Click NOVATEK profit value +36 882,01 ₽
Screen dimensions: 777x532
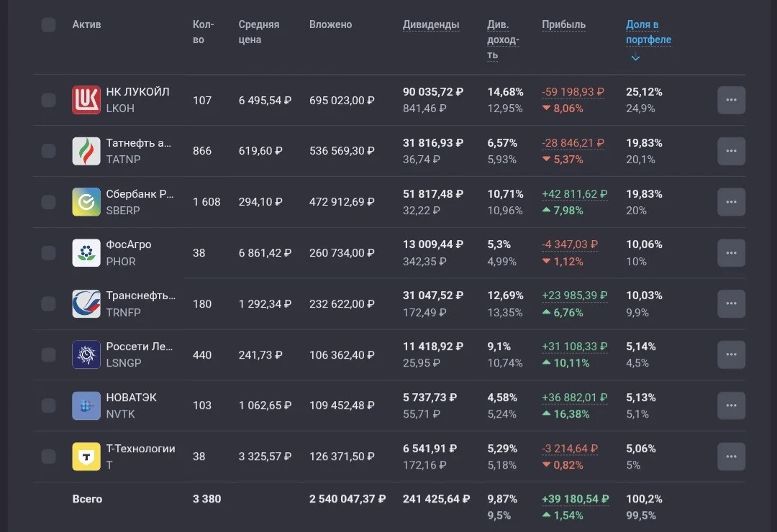click(574, 398)
